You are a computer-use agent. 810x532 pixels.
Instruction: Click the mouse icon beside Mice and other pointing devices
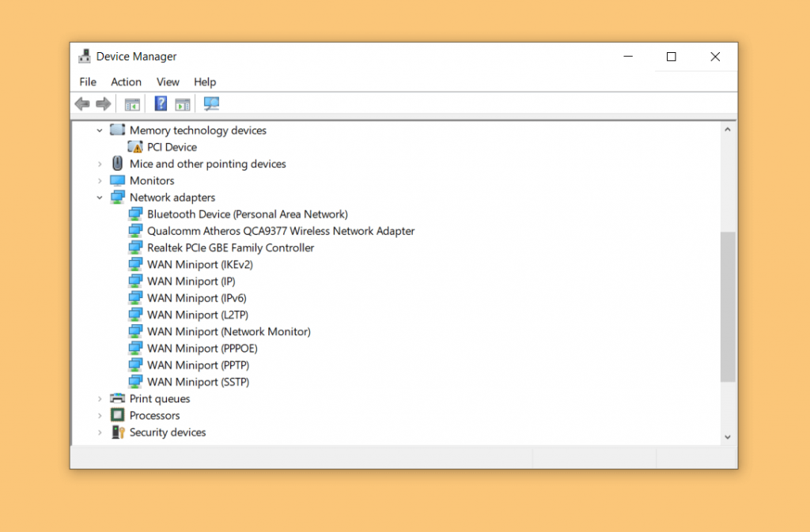117,164
